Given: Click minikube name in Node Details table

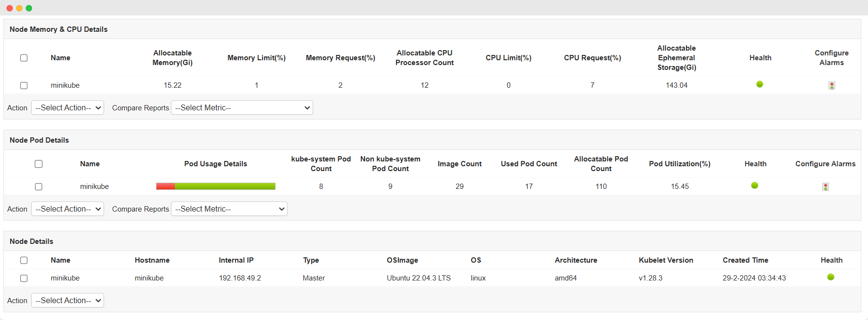Looking at the screenshot, I should pyautogui.click(x=65, y=278).
